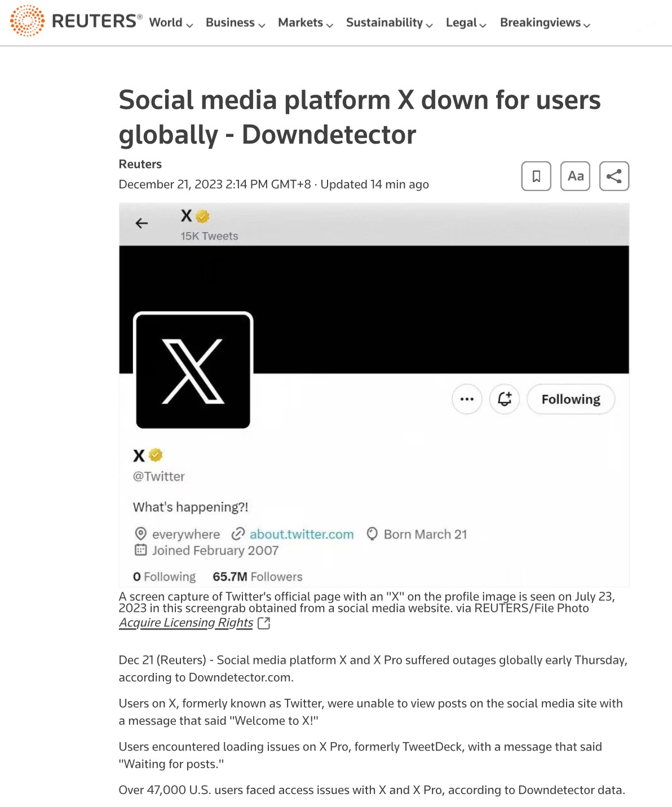Toggle notifications with the bell icon

point(504,399)
